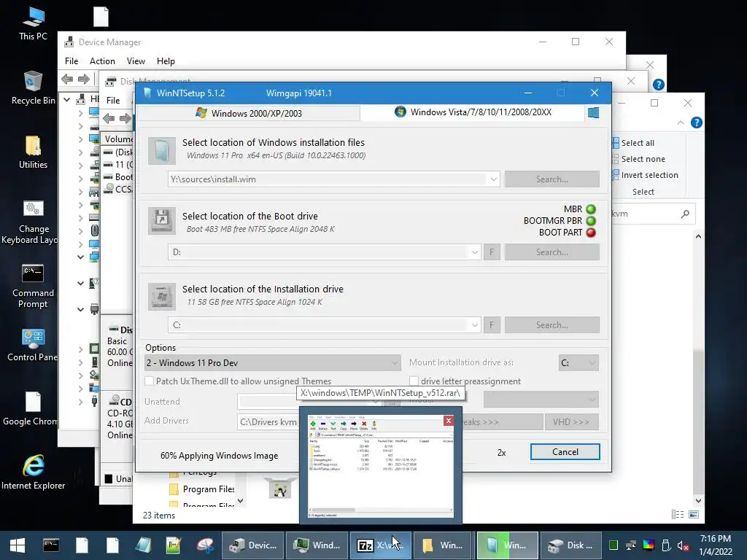Click F button beside Installation drive
Image resolution: width=747 pixels, height=560 pixels.
click(x=492, y=324)
